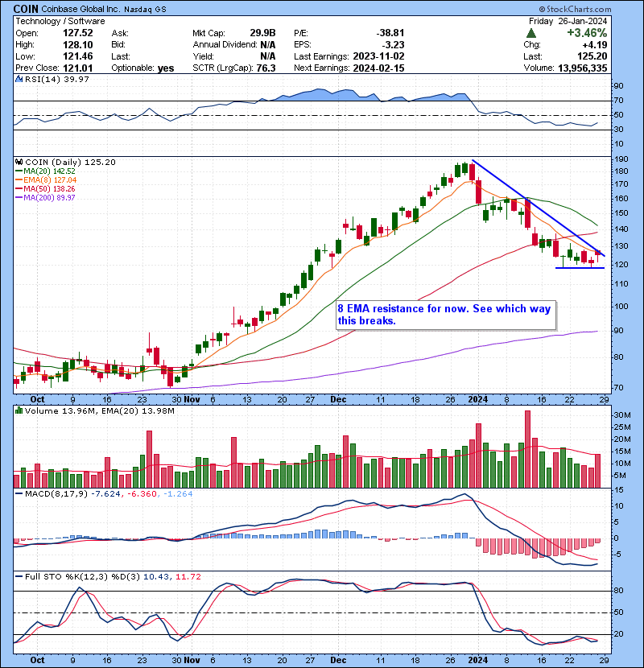Click the Chg value +4.19
This screenshot has width=644, height=668.
596,45
